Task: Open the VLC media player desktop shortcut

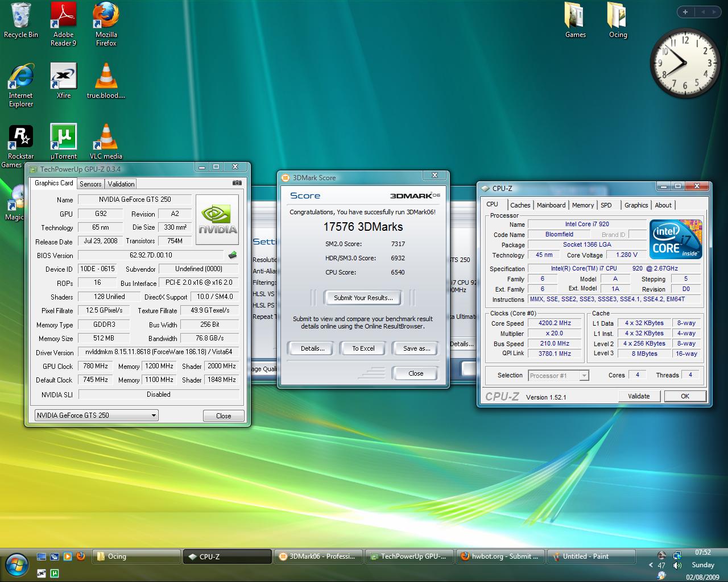Action: point(106,142)
